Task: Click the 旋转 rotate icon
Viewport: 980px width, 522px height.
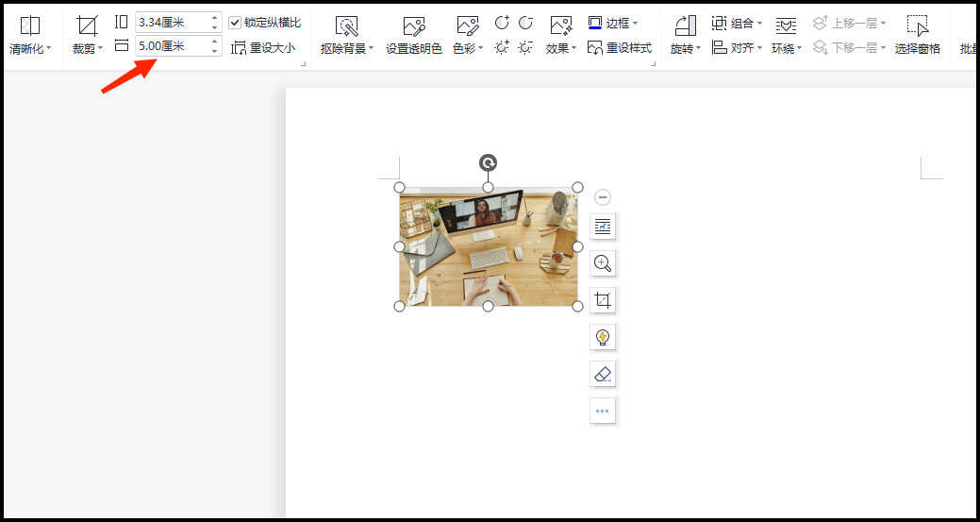Action: coord(686,25)
